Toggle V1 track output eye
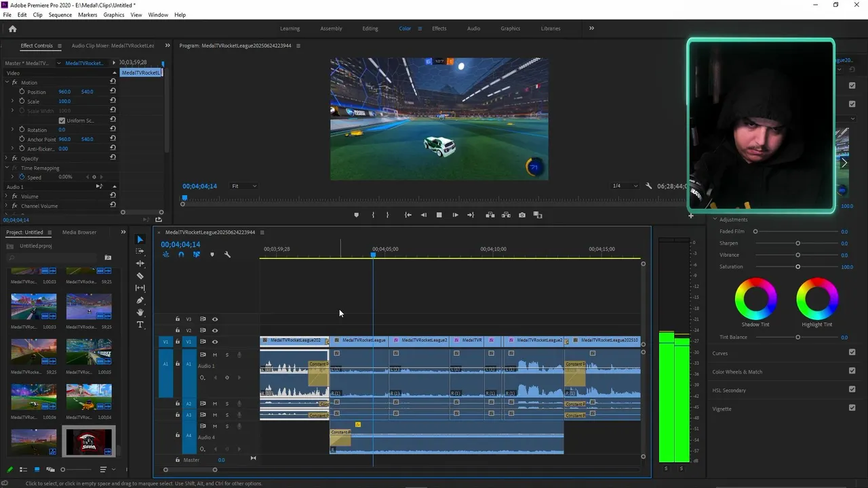 point(215,342)
